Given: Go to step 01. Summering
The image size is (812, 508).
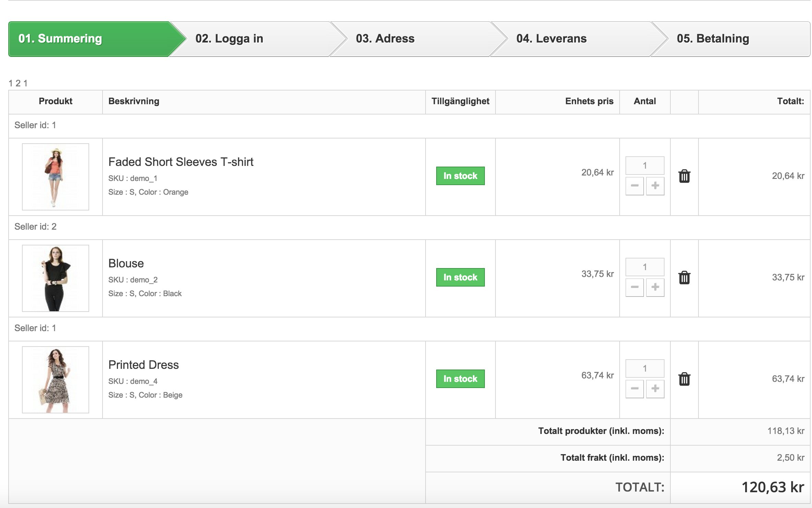Looking at the screenshot, I should pyautogui.click(x=60, y=39).
